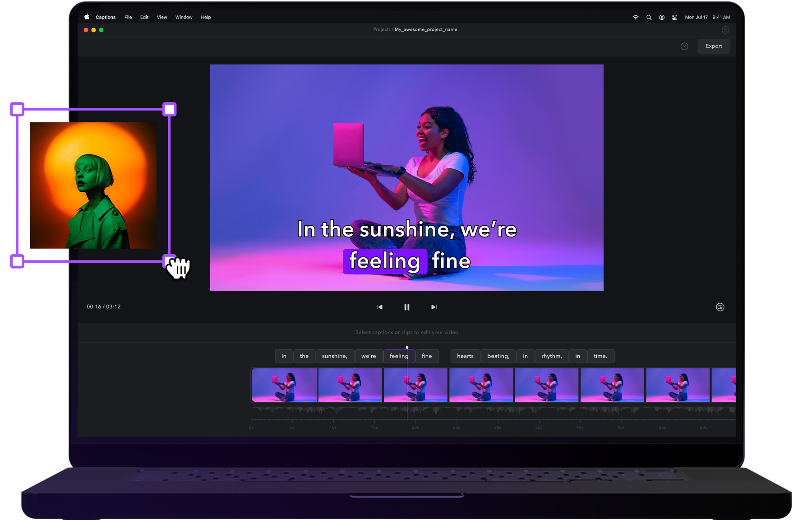
Task: Click the top-left resize handle of overlay
Action: [x=17, y=109]
